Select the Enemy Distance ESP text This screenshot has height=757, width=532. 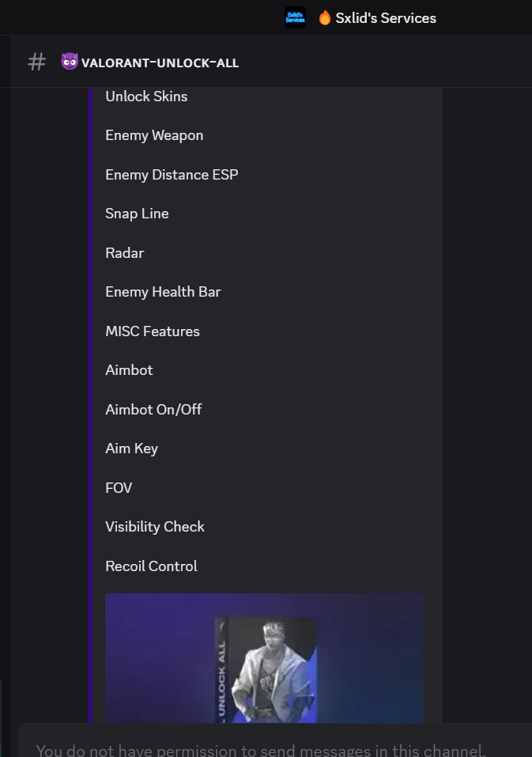click(x=172, y=175)
